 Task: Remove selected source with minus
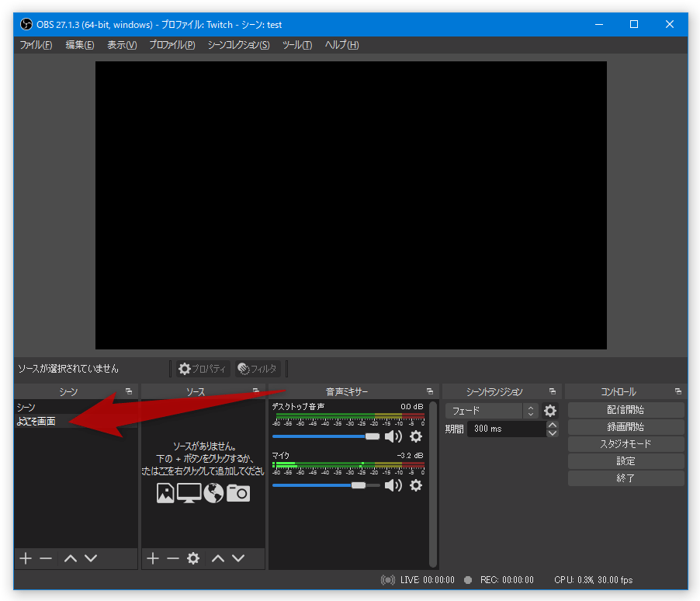click(x=173, y=558)
